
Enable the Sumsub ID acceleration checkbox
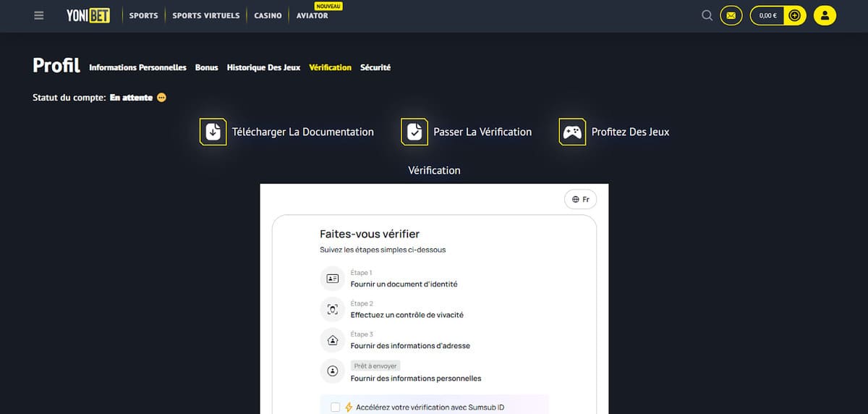335,407
